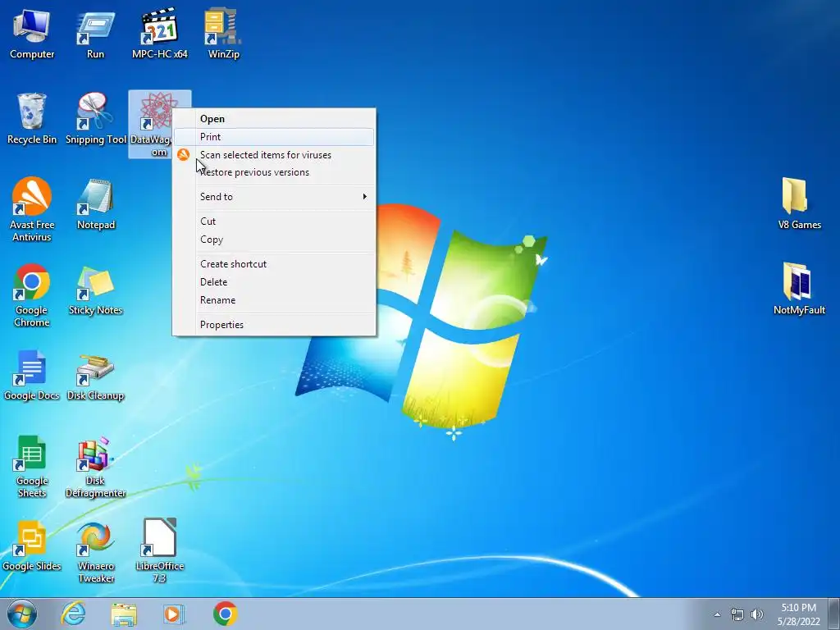Viewport: 840px width, 630px height.
Task: Show hidden tray icons arrow
Action: [x=717, y=614]
